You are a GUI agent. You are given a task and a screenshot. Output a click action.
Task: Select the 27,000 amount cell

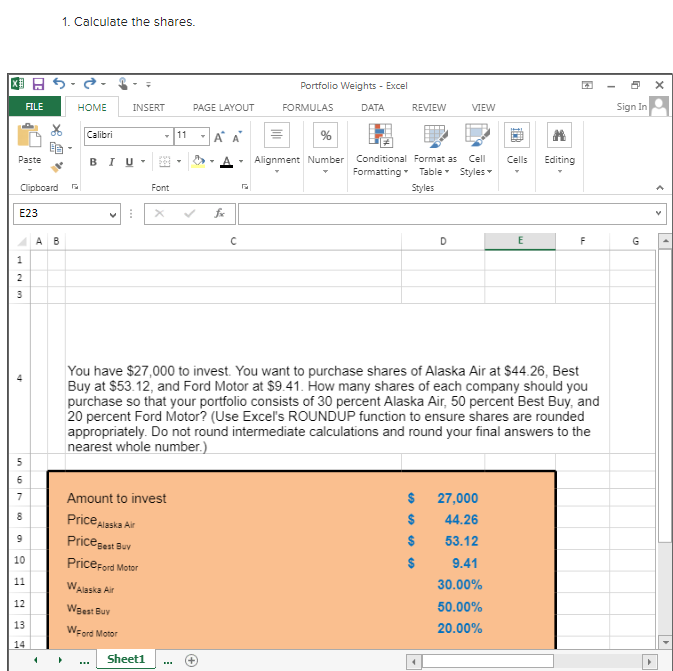click(443, 498)
